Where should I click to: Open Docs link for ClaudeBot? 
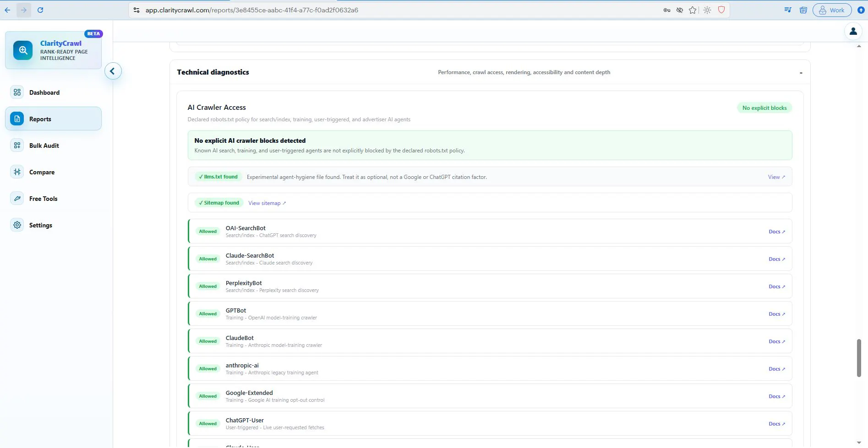click(x=776, y=341)
